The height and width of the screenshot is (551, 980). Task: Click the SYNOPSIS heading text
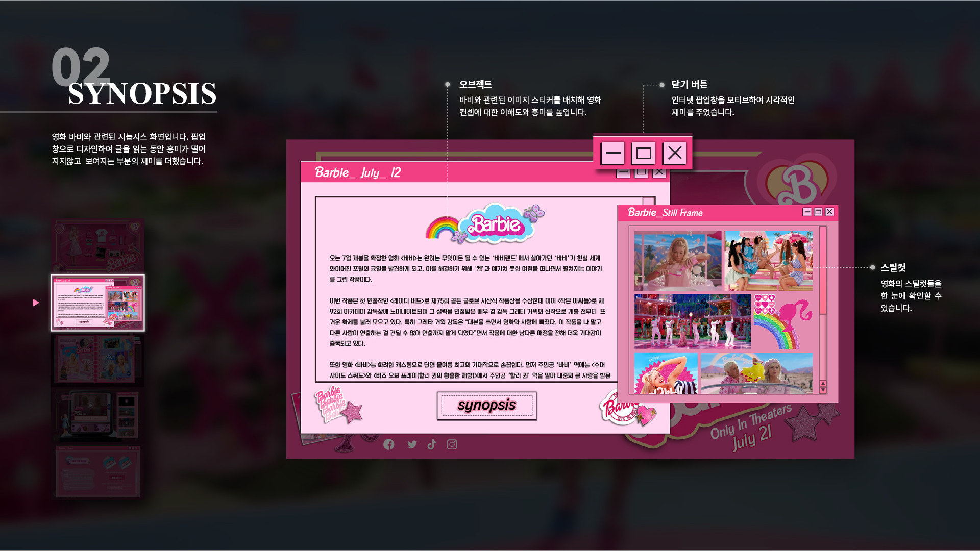click(142, 93)
